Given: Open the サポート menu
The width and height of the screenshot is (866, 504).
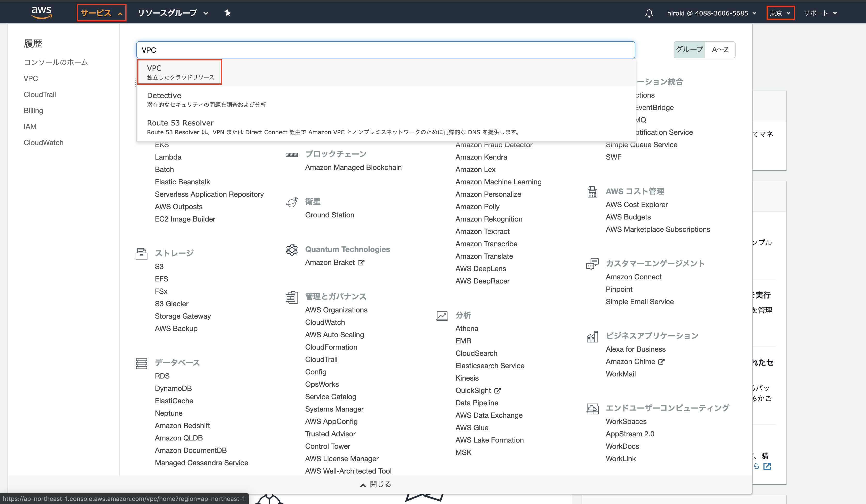Looking at the screenshot, I should pos(820,13).
